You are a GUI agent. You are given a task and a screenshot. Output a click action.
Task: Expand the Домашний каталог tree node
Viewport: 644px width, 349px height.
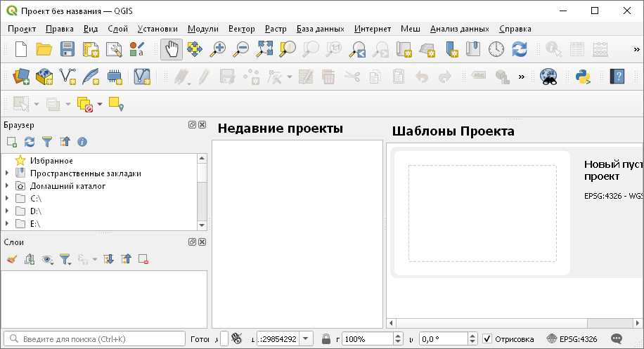(x=7, y=186)
